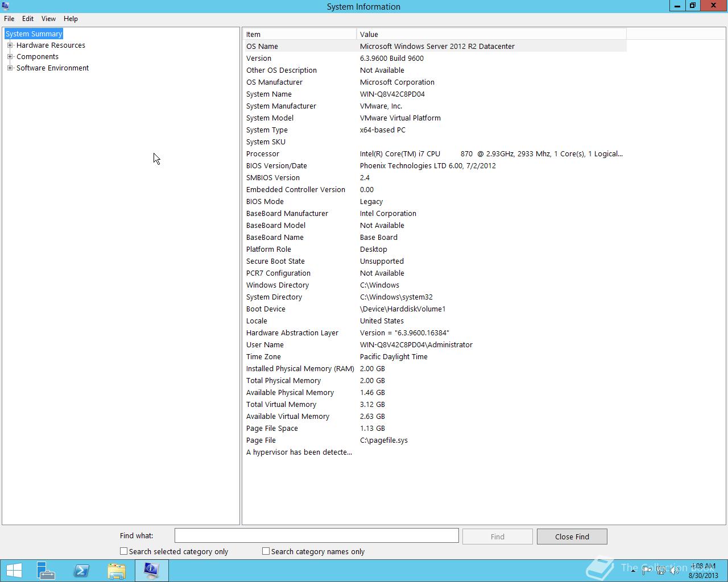
Task: Enable Search selected category only
Action: (x=123, y=551)
